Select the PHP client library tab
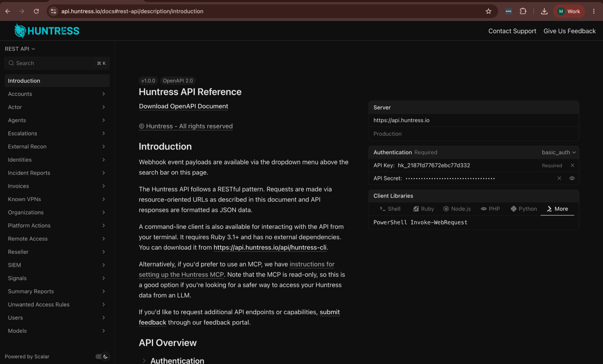 coord(490,209)
